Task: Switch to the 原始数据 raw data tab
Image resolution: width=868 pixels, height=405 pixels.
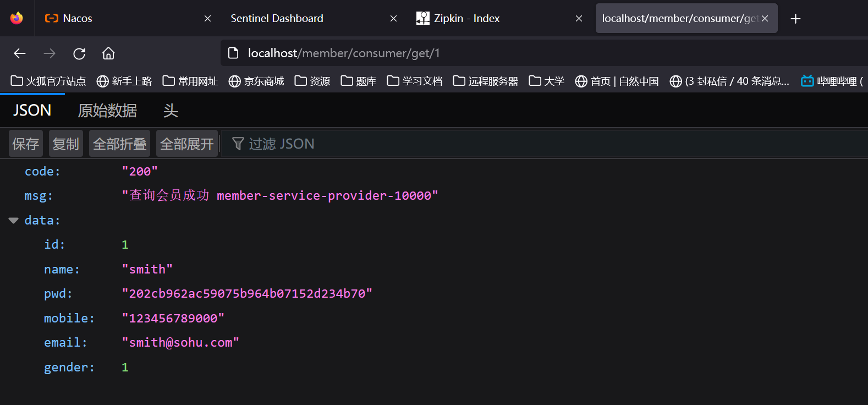Action: point(107,111)
